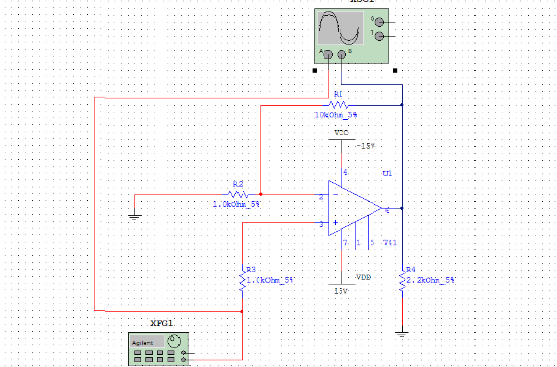
Task: Select the 741 op-amp triangle symbol
Action: (x=355, y=208)
